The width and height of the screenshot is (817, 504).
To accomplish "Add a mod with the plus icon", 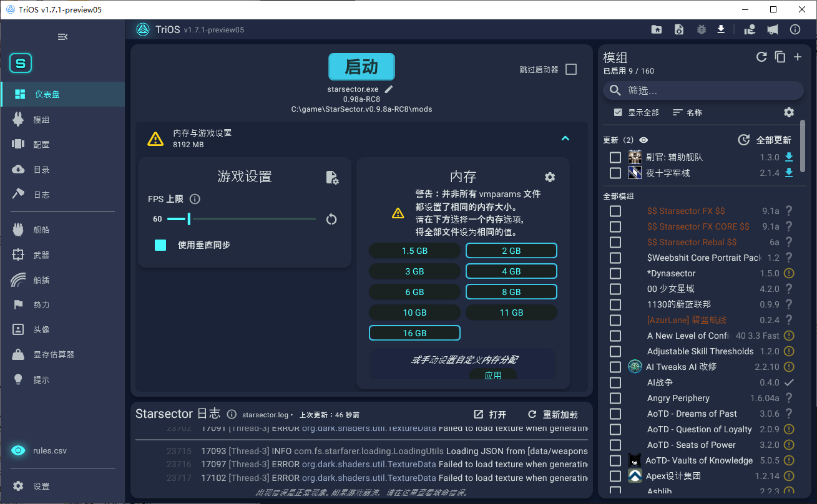I will [x=798, y=57].
